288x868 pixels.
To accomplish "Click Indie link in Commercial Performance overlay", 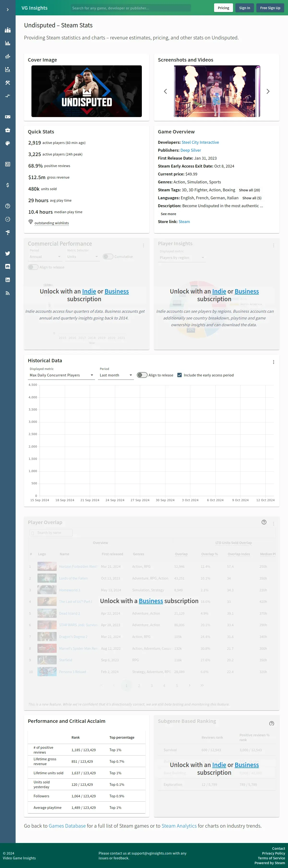I will pyautogui.click(x=89, y=292).
